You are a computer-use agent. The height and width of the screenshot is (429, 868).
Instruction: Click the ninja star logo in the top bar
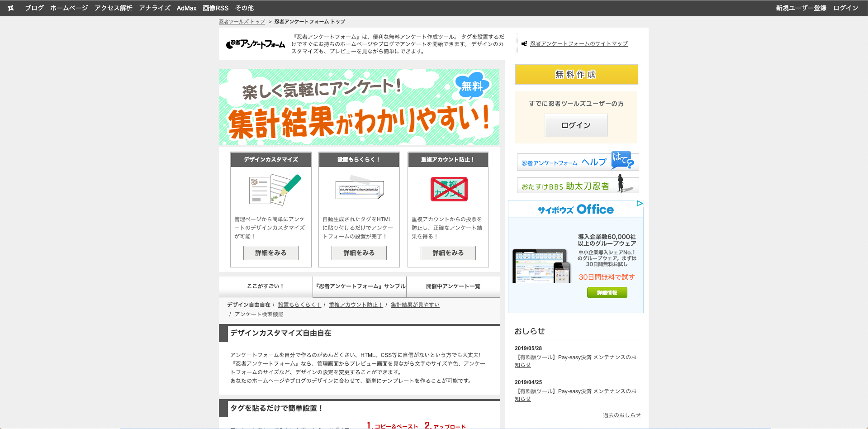pos(10,8)
